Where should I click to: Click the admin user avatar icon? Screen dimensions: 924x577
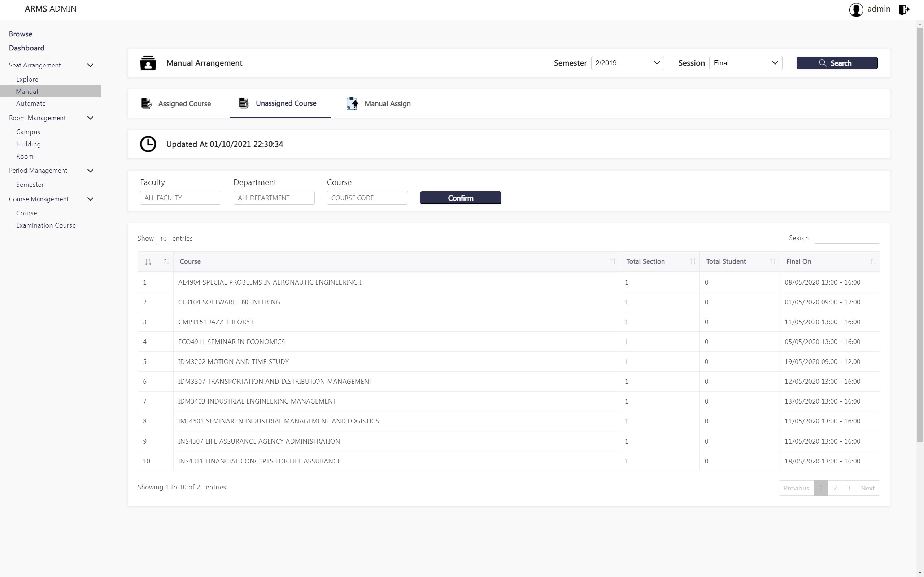(856, 9)
